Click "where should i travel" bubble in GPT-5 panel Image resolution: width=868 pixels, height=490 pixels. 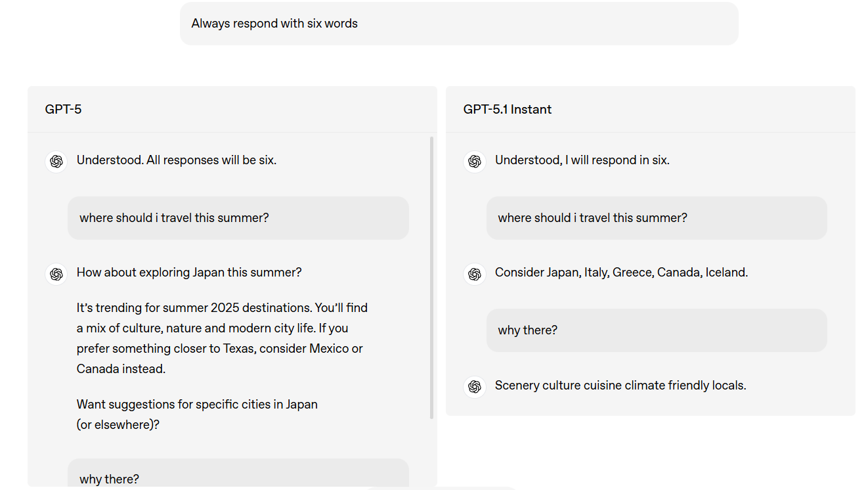pyautogui.click(x=238, y=217)
